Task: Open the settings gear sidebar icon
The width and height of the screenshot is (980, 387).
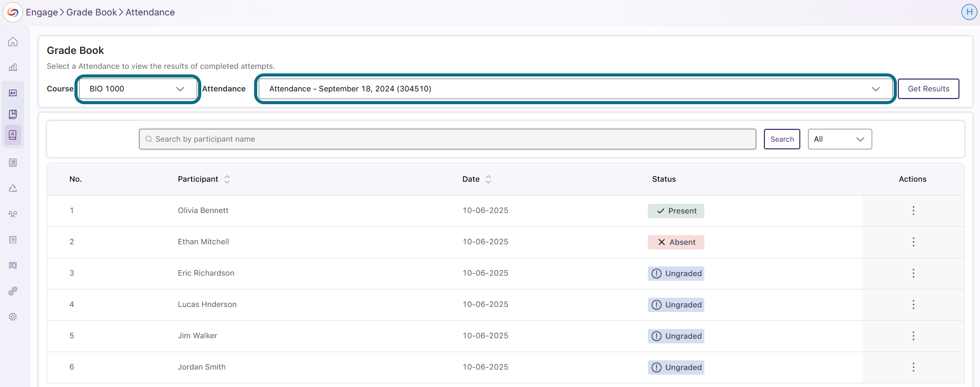Action: (x=13, y=317)
